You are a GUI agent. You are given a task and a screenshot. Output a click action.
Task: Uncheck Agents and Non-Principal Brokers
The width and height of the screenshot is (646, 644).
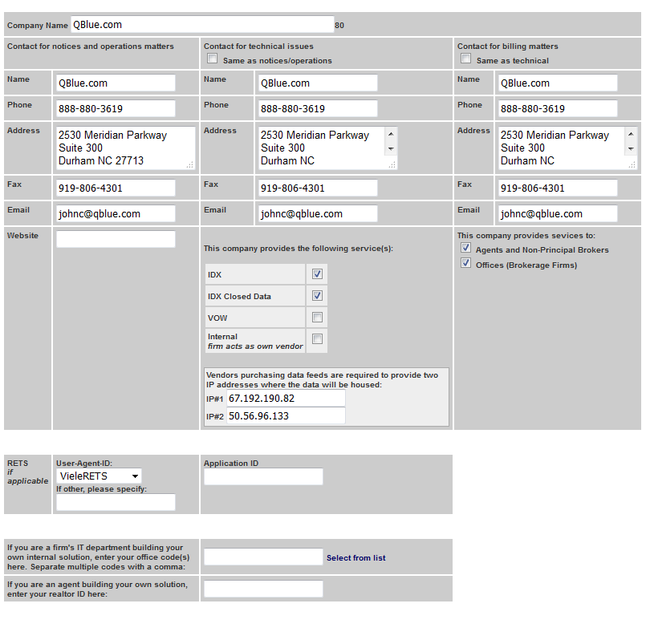point(465,249)
